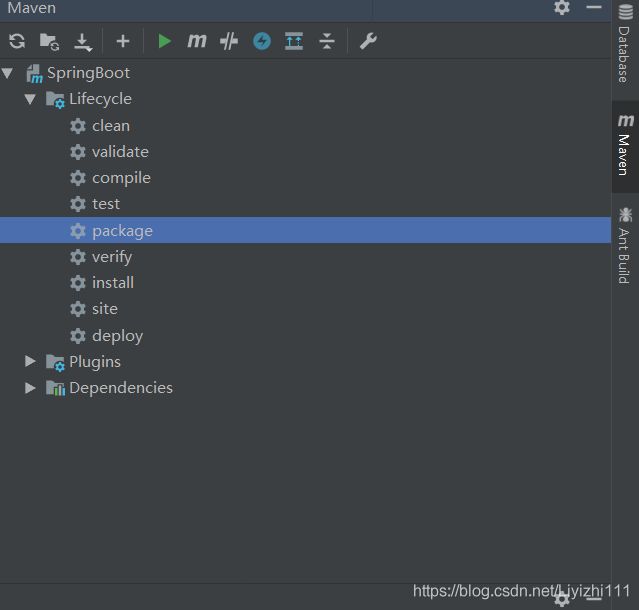Hide the Maven tool window
The image size is (639, 610).
594,7
